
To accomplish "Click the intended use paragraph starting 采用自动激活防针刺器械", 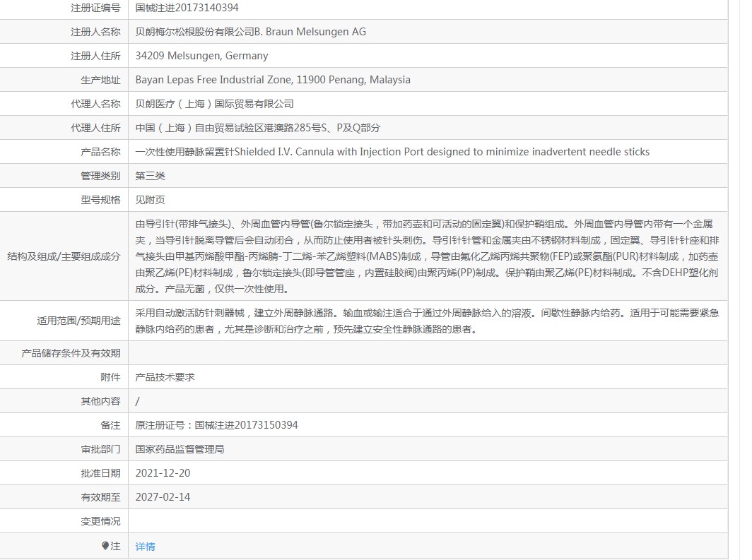I will [x=427, y=321].
